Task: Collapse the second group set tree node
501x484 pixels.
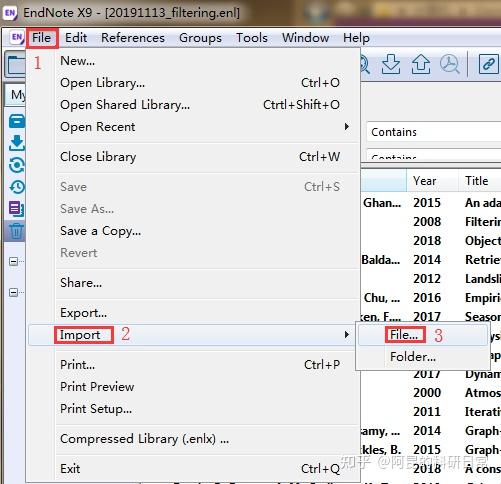Action: [13, 293]
